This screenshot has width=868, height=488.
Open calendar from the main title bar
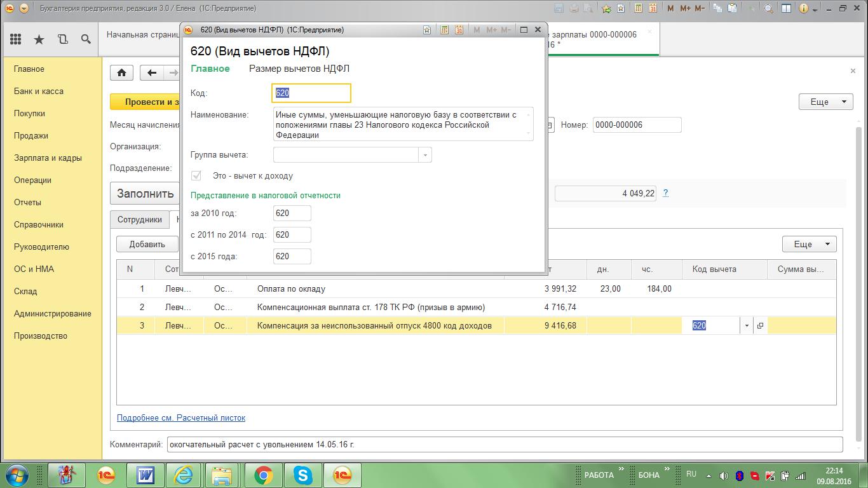point(652,8)
